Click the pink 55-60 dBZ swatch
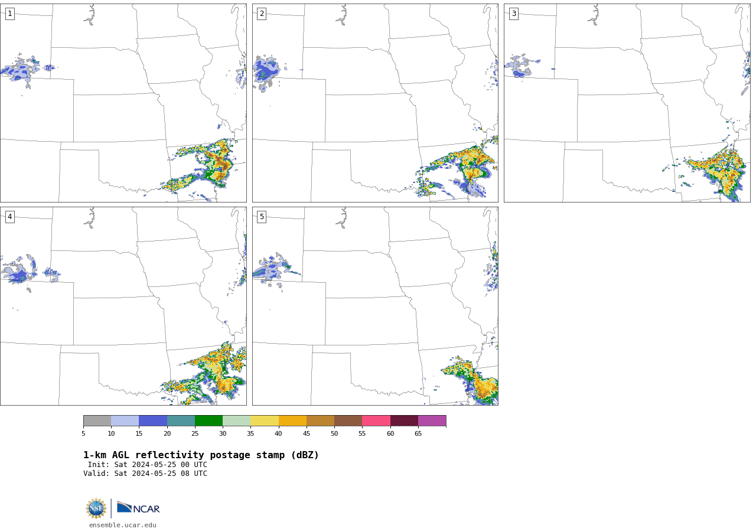This screenshot has height=532, width=756. pos(376,420)
